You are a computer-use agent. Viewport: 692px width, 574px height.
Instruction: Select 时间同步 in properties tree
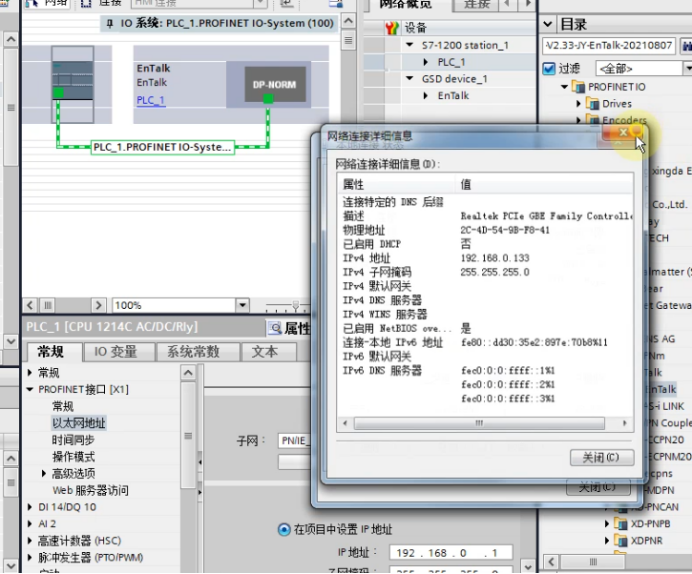[x=73, y=440]
